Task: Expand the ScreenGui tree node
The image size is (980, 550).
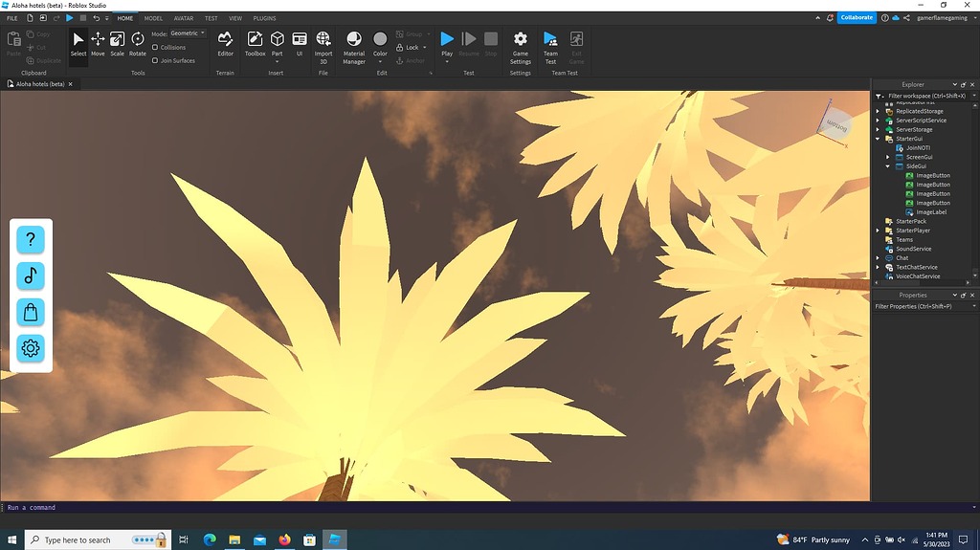Action: 887,157
